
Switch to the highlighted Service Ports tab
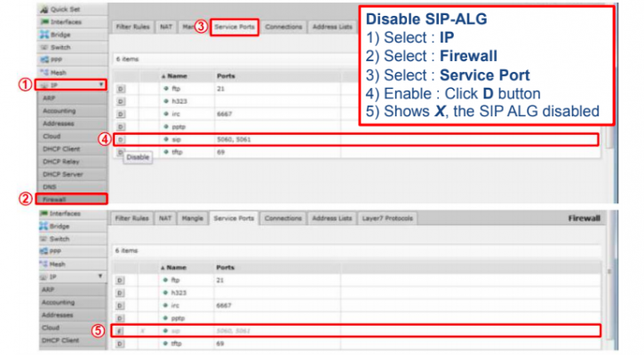pos(235,27)
